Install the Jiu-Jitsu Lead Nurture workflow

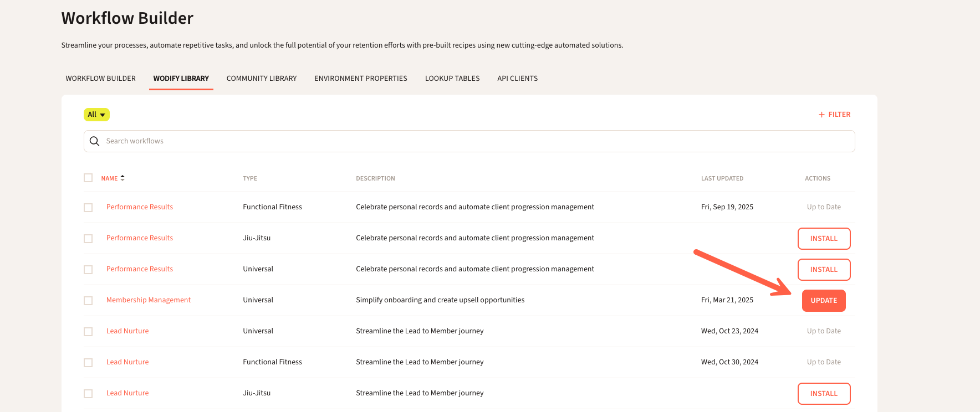point(824,394)
